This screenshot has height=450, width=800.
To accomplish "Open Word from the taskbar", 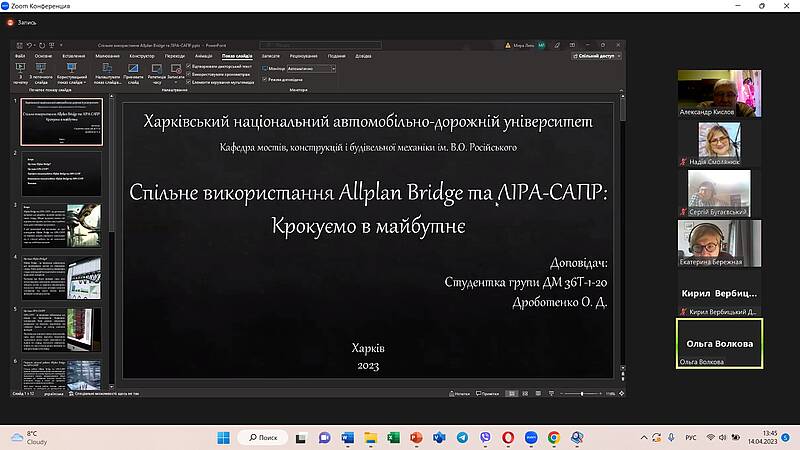I will click(x=347, y=438).
